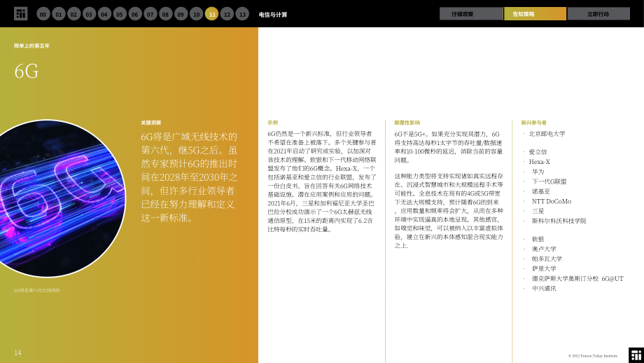Go to section 00 in the navigation
This screenshot has width=644, height=363.
[43, 14]
